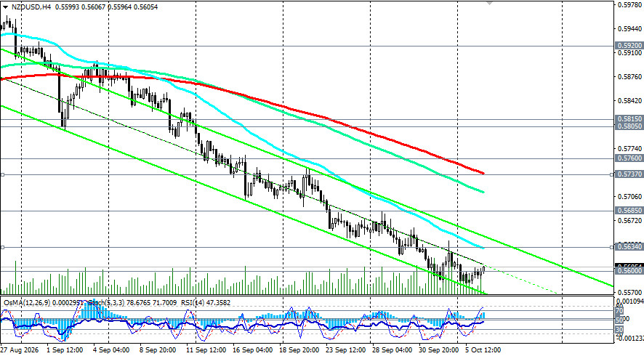Select the dashed green trendline extension

coord(522,281)
